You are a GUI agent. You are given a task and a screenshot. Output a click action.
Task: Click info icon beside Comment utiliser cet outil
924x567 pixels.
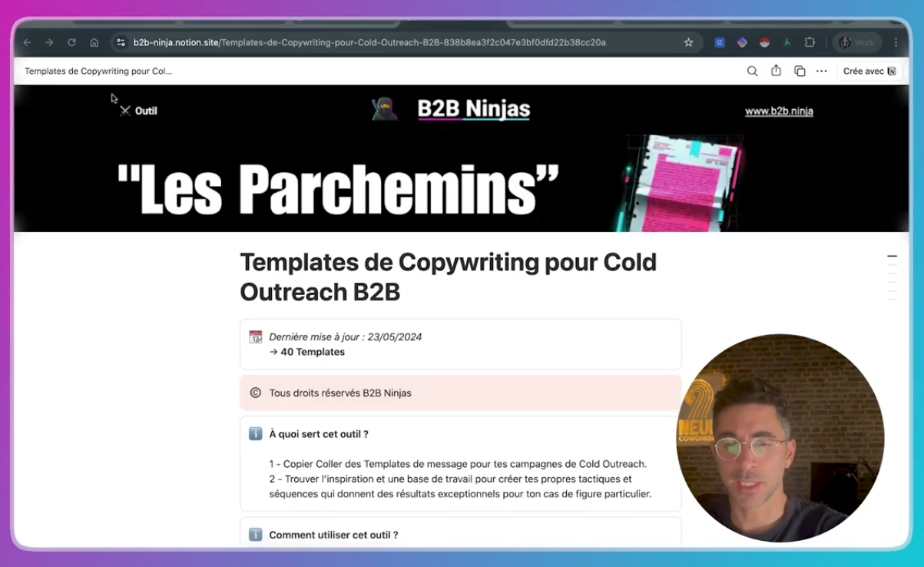256,535
